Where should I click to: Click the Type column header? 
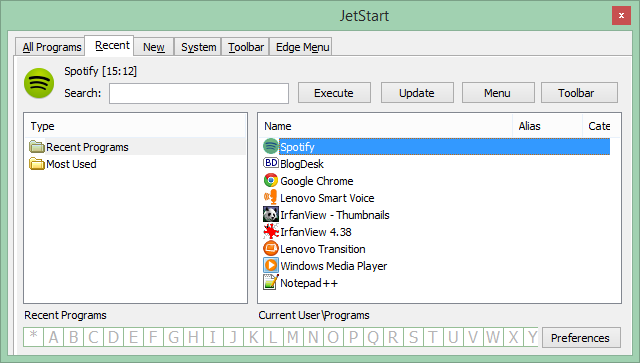(x=135, y=126)
